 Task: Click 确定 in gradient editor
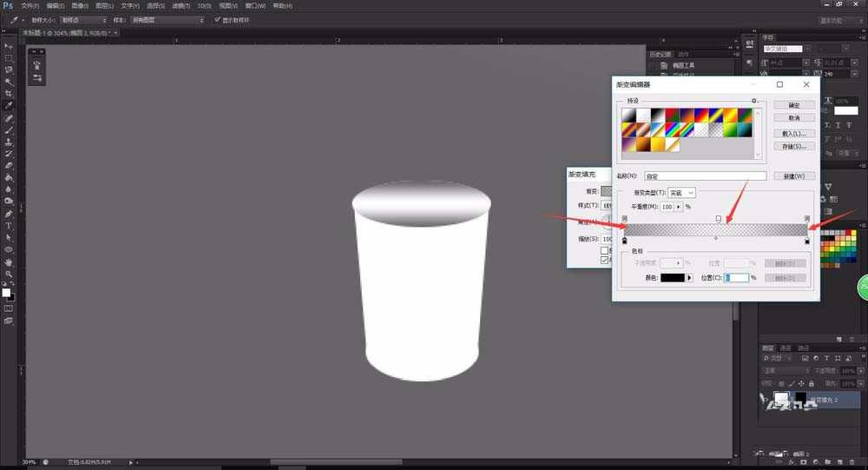pyautogui.click(x=794, y=104)
